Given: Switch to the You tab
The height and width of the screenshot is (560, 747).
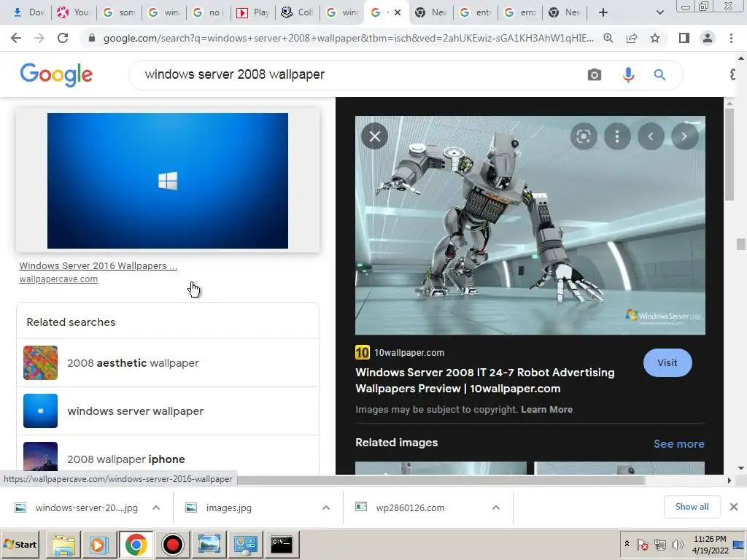Looking at the screenshot, I should (x=74, y=13).
